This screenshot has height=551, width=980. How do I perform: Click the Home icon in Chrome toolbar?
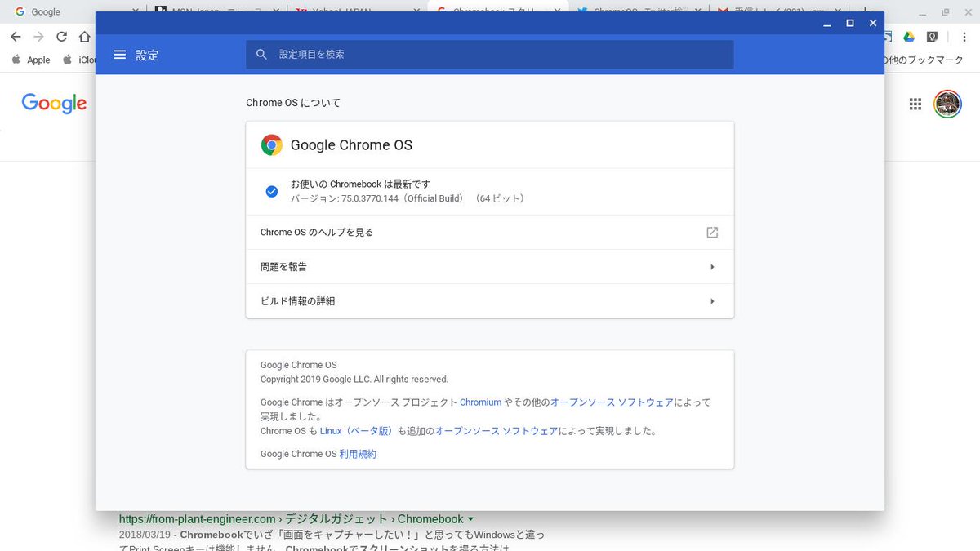pos(84,37)
